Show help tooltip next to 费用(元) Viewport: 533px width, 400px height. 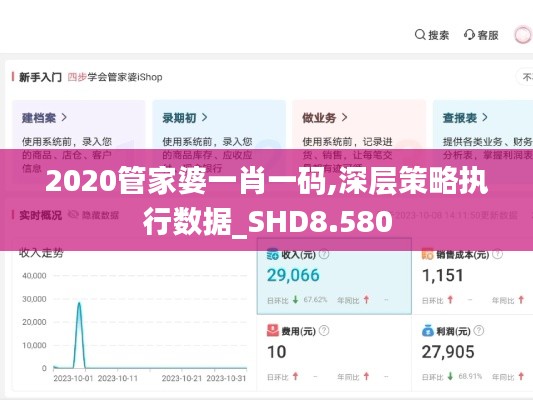(324, 330)
